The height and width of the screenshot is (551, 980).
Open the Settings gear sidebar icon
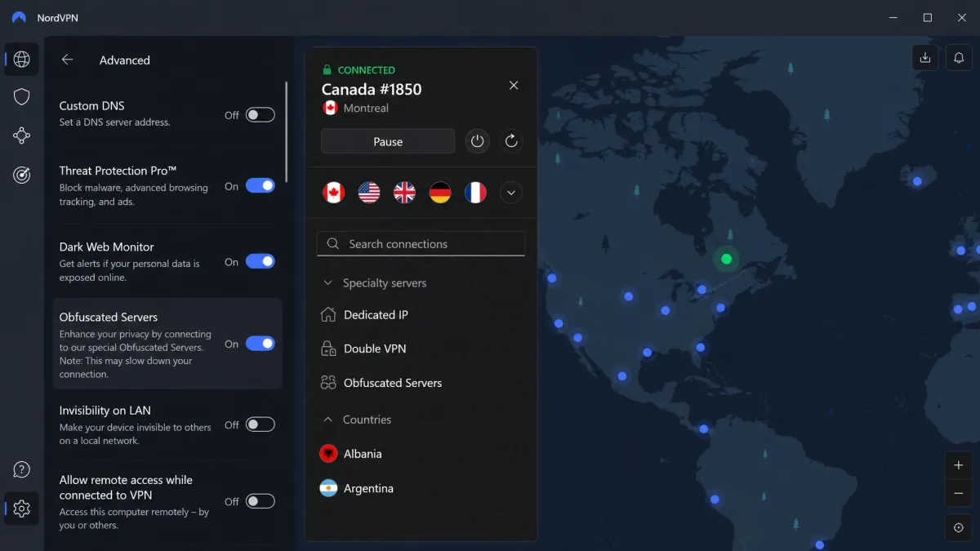click(22, 509)
